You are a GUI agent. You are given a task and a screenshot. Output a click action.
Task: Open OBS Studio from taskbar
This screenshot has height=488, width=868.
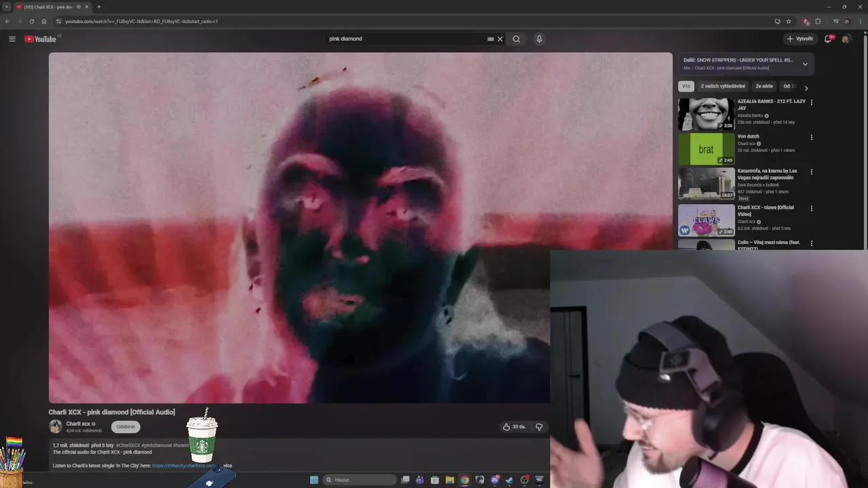coord(524,480)
